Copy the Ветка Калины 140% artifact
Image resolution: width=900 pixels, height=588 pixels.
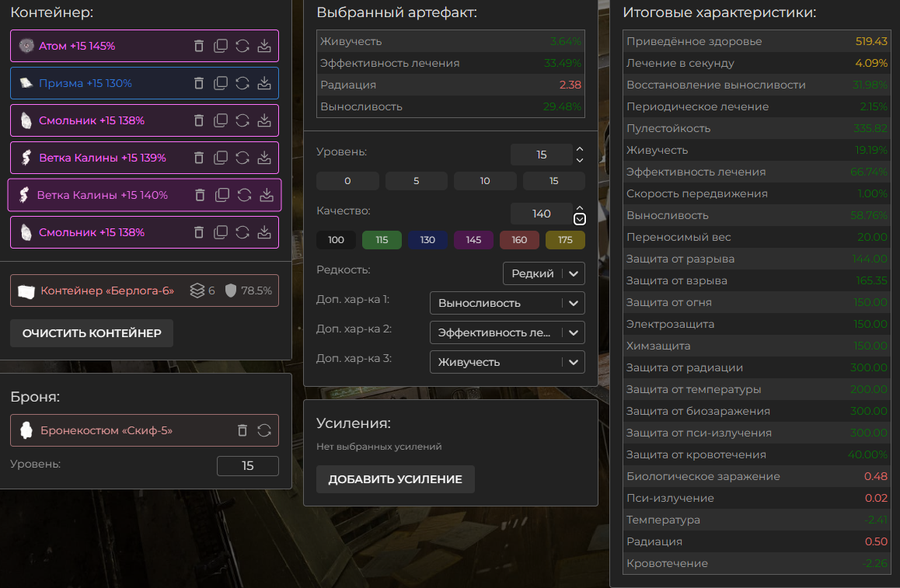222,195
